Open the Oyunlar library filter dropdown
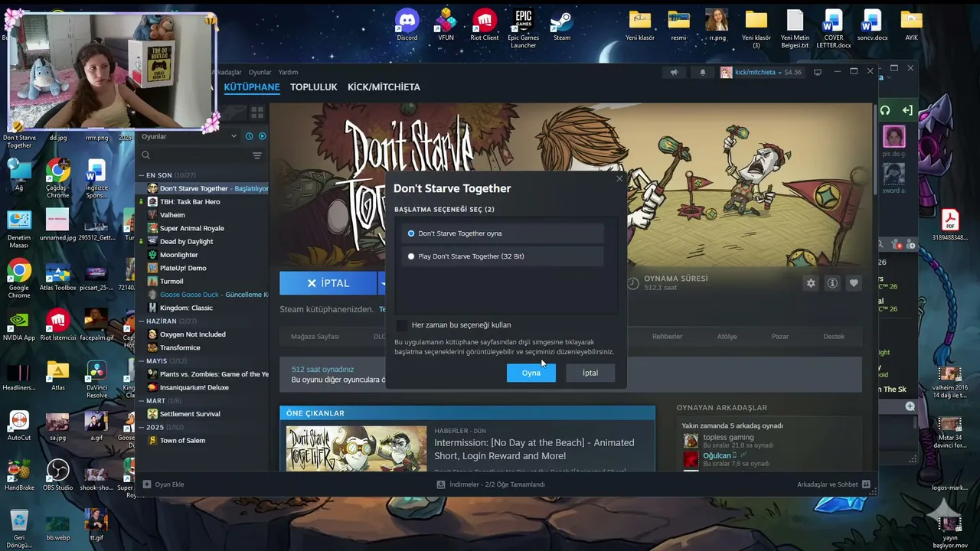980x551 pixels. pos(189,136)
